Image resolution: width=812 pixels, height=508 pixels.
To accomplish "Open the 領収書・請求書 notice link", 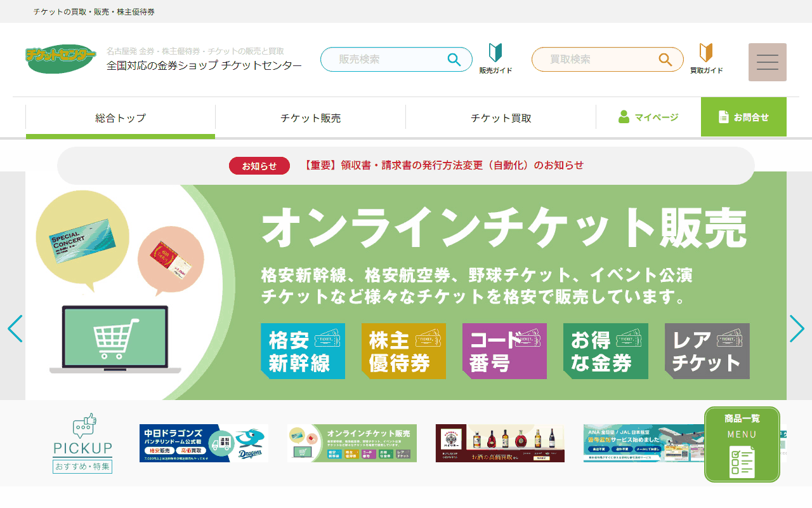I will [443, 165].
